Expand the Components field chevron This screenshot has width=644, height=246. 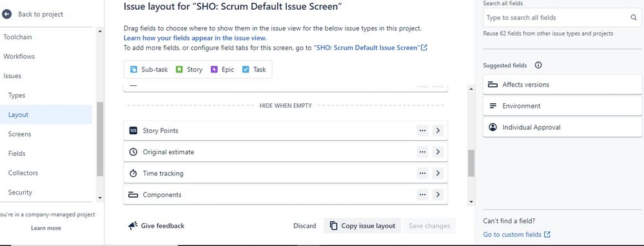click(x=438, y=194)
